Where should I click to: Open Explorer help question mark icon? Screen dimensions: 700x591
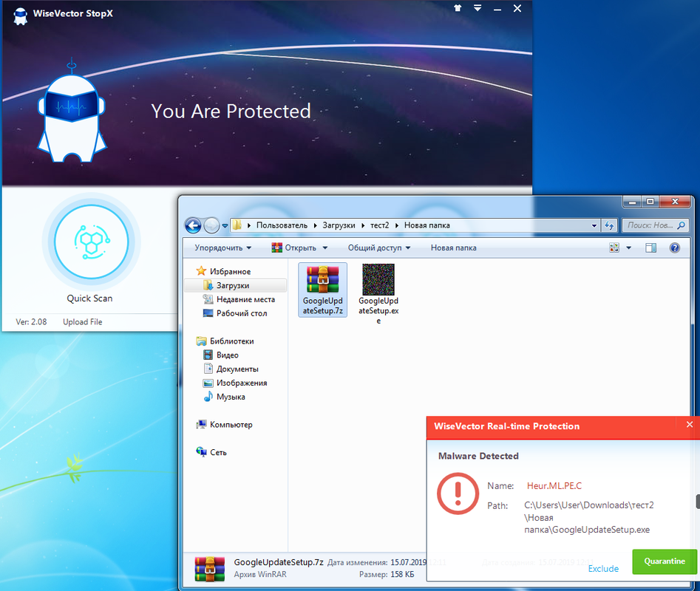click(675, 247)
